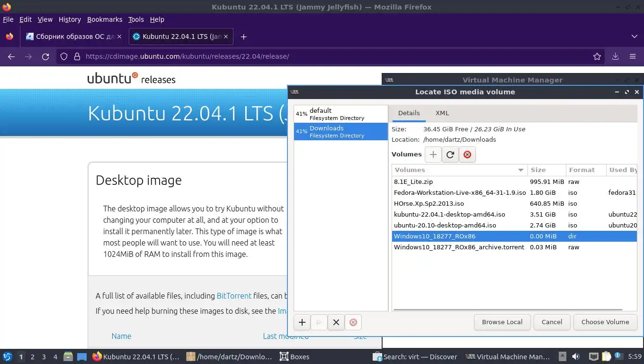Screen dimensions: 644x364
Task: Stop the pool with the X icon
Action: click(336, 322)
